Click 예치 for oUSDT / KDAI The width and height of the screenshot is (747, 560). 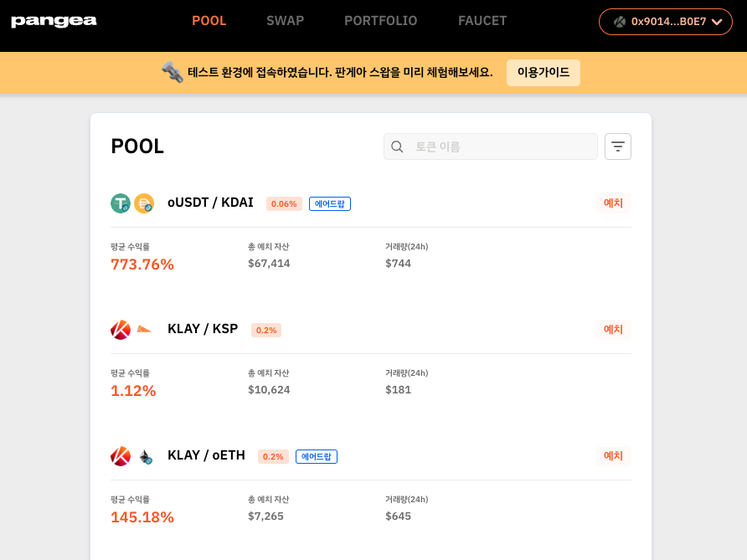coord(613,203)
